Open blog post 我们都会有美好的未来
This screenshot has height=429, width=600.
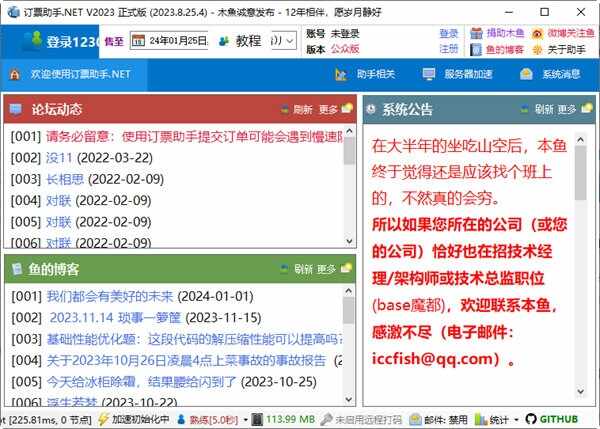tap(110, 296)
